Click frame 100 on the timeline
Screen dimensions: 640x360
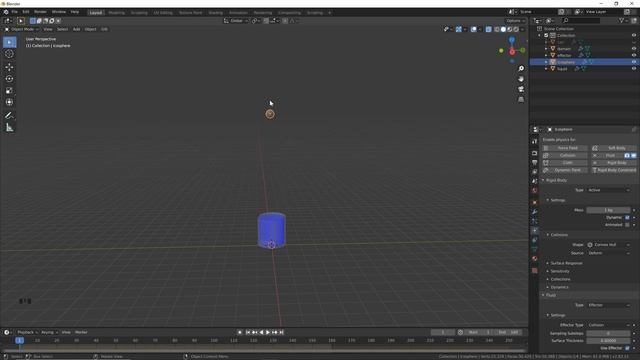[214, 340]
